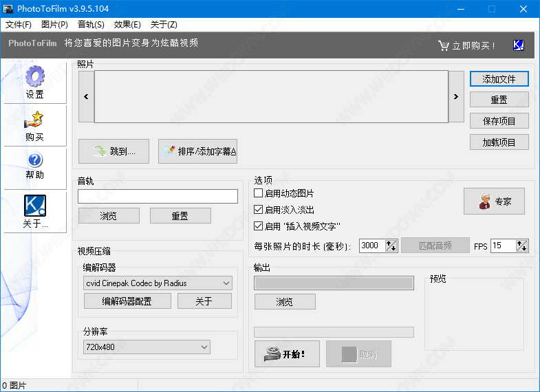540x392 pixels.
Task: Click the PhotoToFilm title bar app icon
Action: point(8,9)
